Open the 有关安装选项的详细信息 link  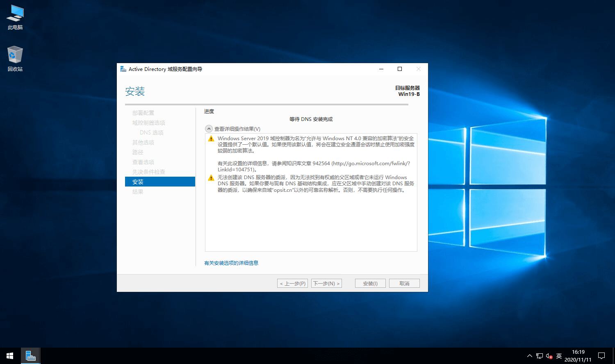231,263
